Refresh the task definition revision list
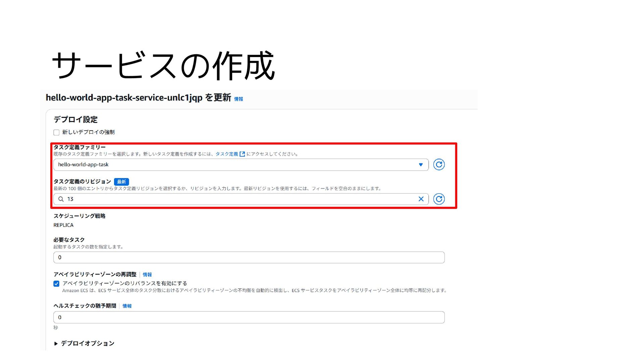Viewport: 644px width, 362px height. pyautogui.click(x=439, y=199)
